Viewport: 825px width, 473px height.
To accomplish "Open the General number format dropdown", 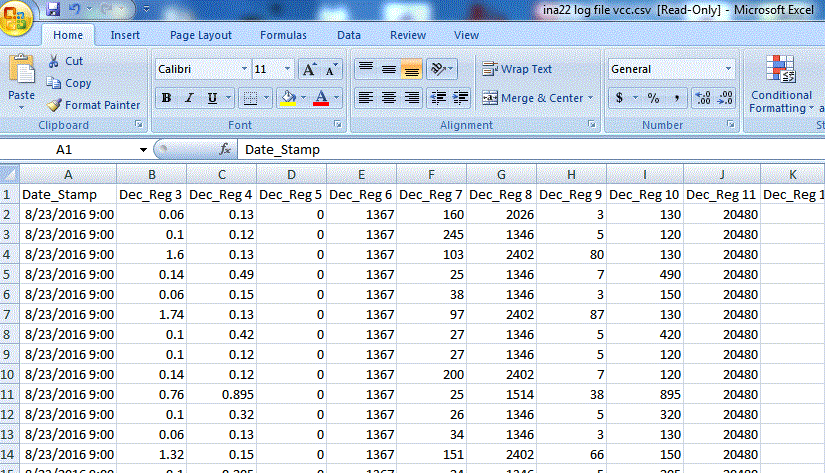I will click(728, 69).
